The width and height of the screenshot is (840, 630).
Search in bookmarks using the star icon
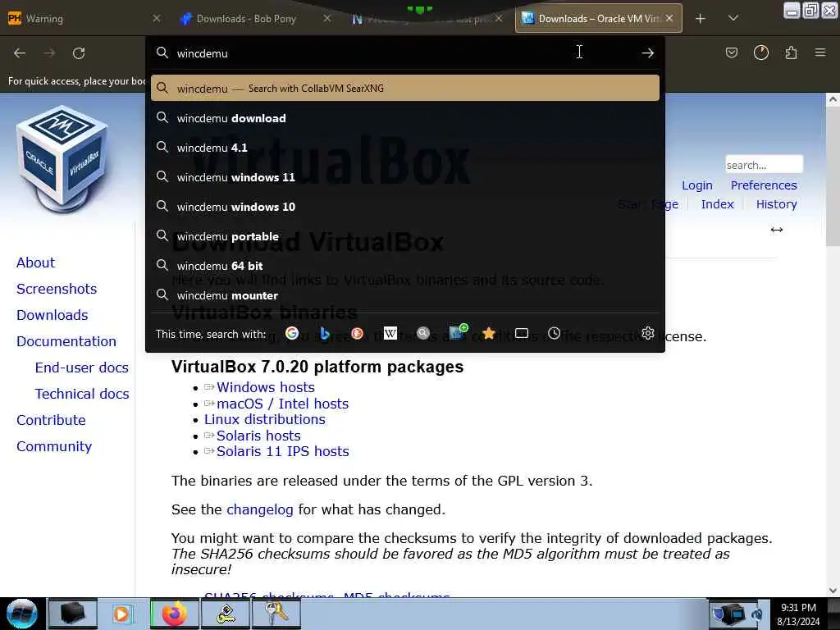coord(489,333)
